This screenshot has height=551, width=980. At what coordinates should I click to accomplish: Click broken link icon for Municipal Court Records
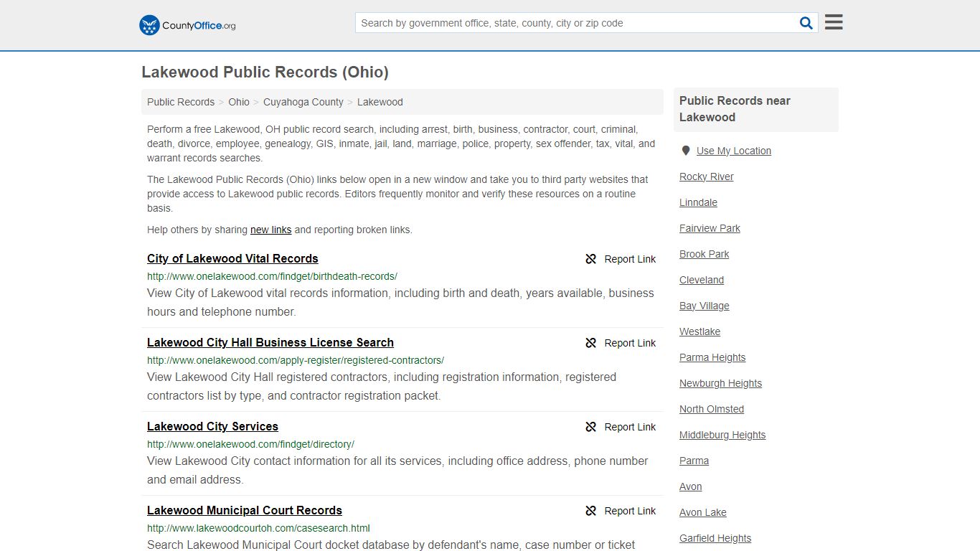[x=591, y=511]
